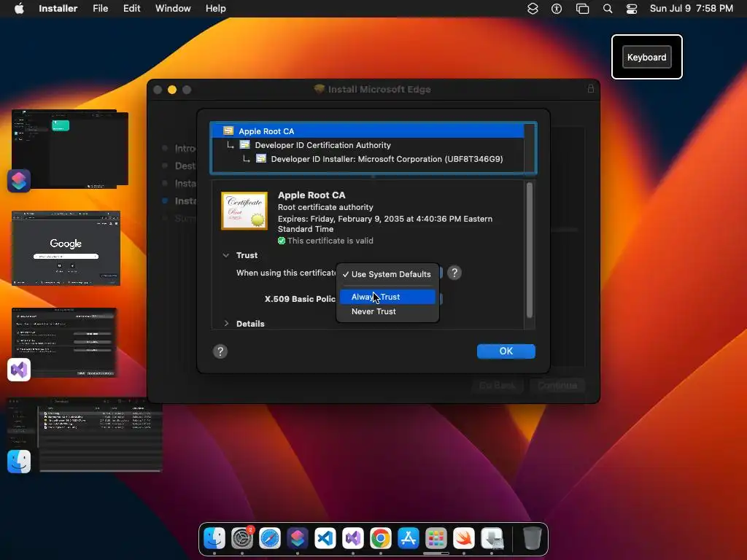Click Apple Root CA bold heading text

311,195
